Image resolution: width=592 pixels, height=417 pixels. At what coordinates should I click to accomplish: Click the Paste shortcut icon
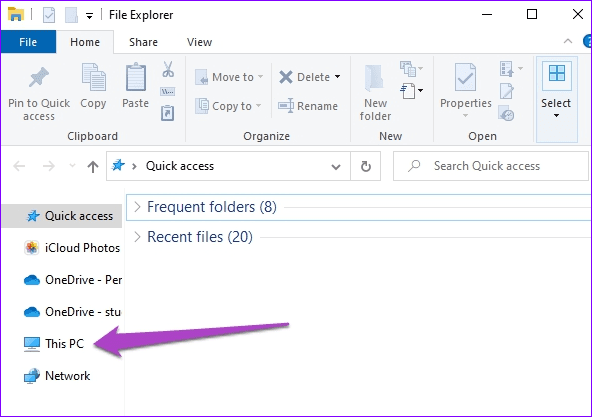coord(167,113)
